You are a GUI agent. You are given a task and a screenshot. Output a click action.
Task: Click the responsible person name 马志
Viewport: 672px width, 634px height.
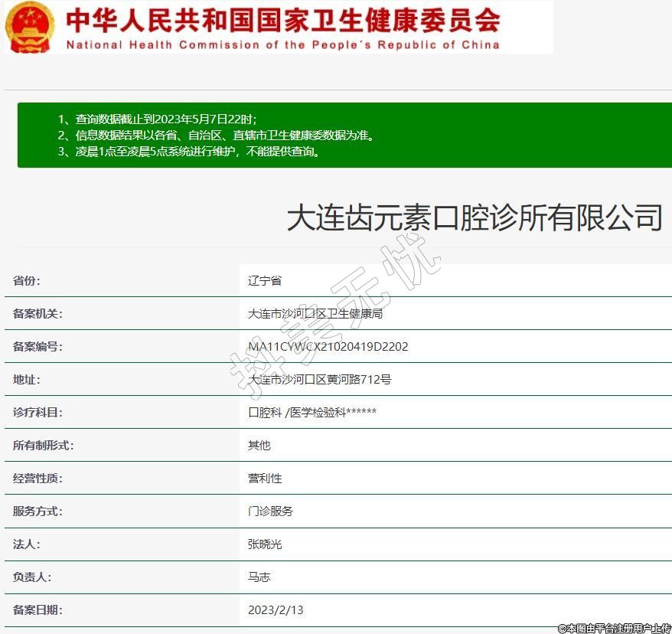pos(259,577)
